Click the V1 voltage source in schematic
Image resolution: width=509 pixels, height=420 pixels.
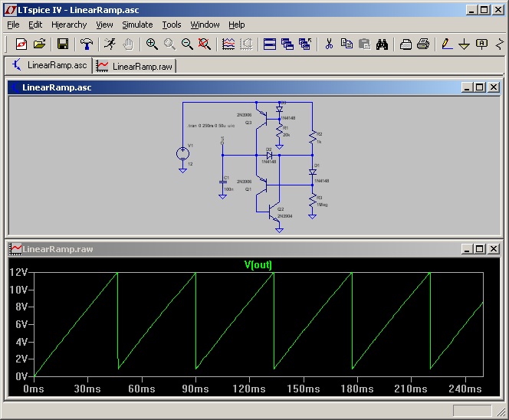click(183, 153)
